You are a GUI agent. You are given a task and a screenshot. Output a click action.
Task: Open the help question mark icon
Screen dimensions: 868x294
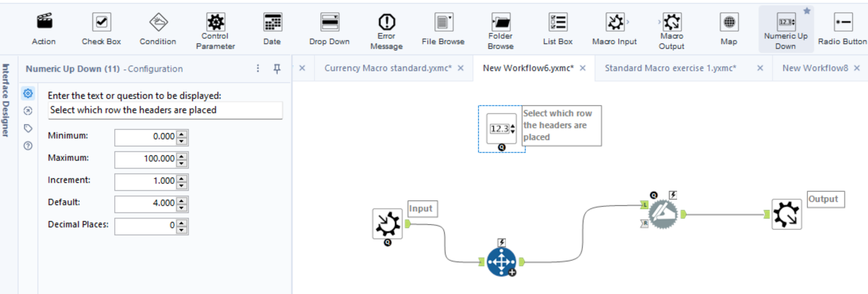[28, 146]
